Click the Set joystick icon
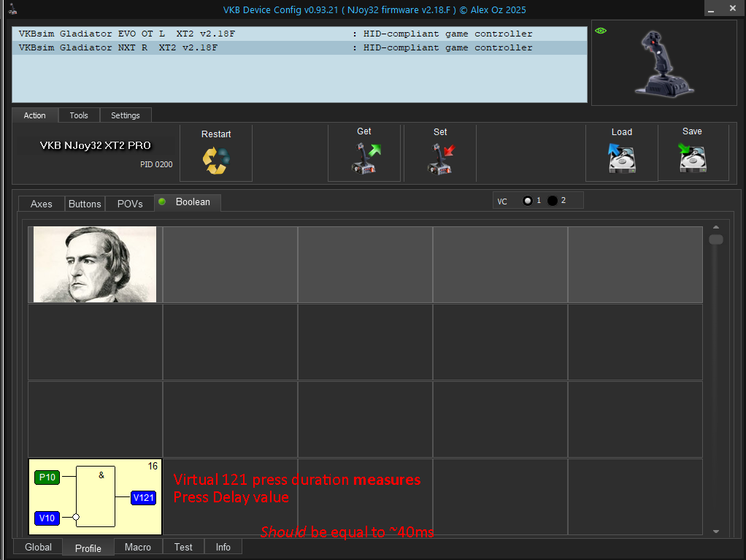This screenshot has width=746, height=560. point(441,159)
